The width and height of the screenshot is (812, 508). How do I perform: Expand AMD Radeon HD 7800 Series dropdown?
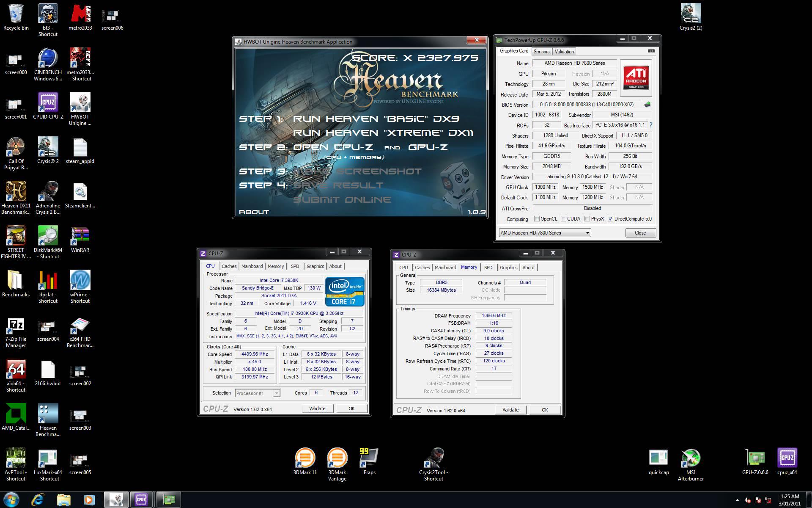(x=545, y=233)
